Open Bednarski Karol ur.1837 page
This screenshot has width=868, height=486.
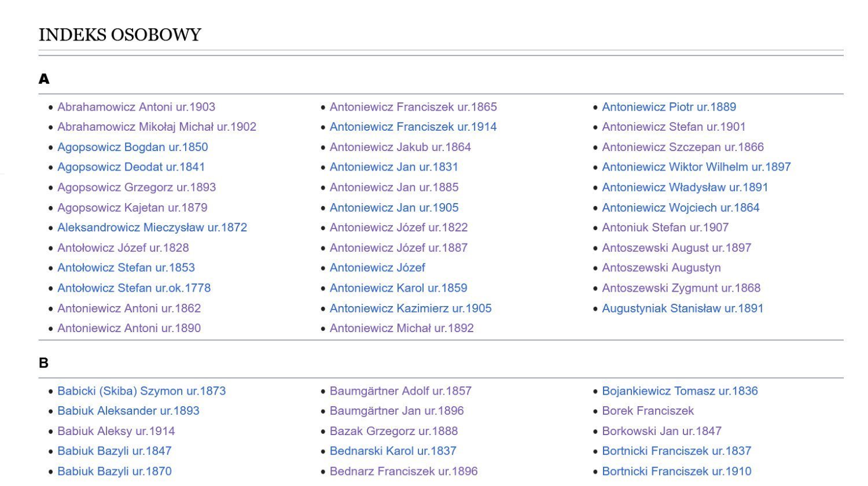393,451
